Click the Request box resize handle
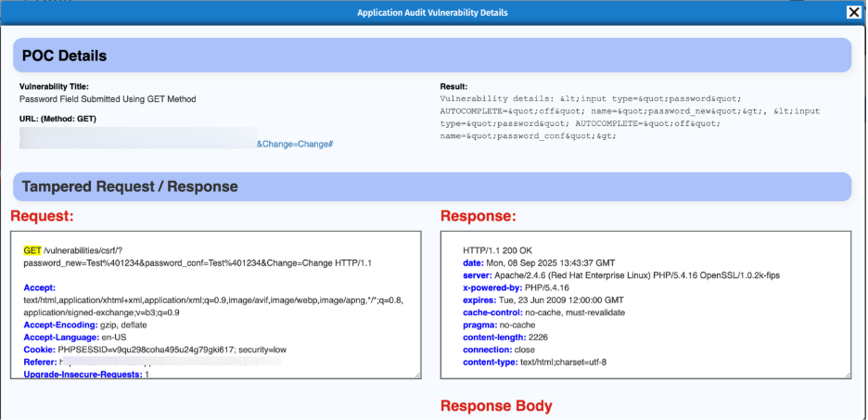The width and height of the screenshot is (868, 420). point(417,375)
